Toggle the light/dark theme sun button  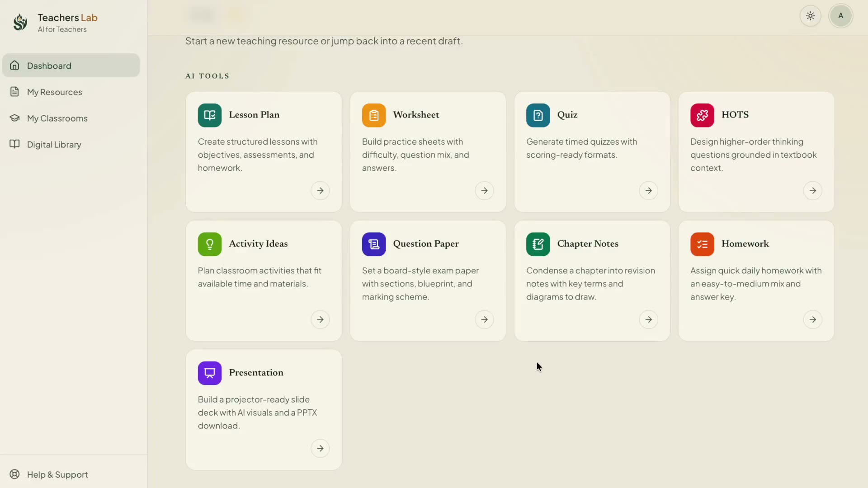pyautogui.click(x=810, y=16)
